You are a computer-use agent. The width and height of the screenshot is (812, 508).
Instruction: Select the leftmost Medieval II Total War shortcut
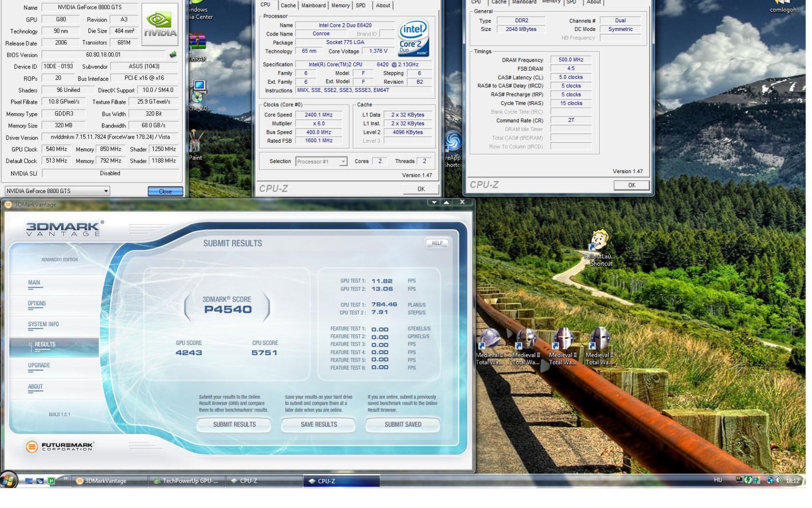(490, 346)
